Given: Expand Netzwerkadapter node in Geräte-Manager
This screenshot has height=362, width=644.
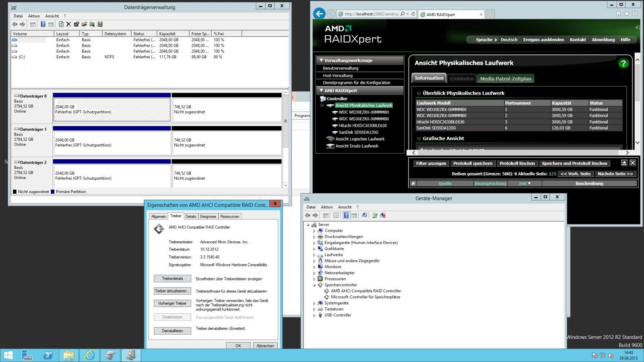Looking at the screenshot, I should pos(314,273).
